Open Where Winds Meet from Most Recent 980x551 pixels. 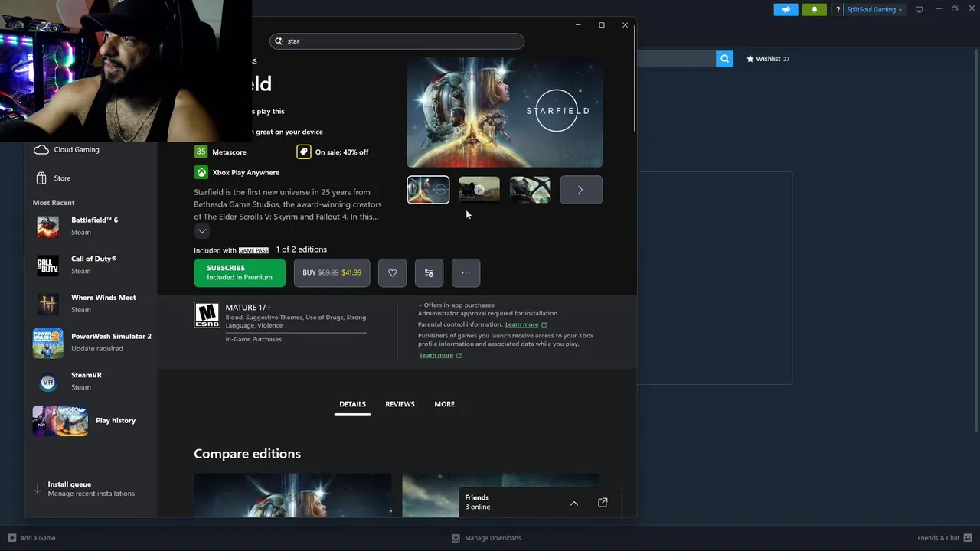click(x=90, y=304)
